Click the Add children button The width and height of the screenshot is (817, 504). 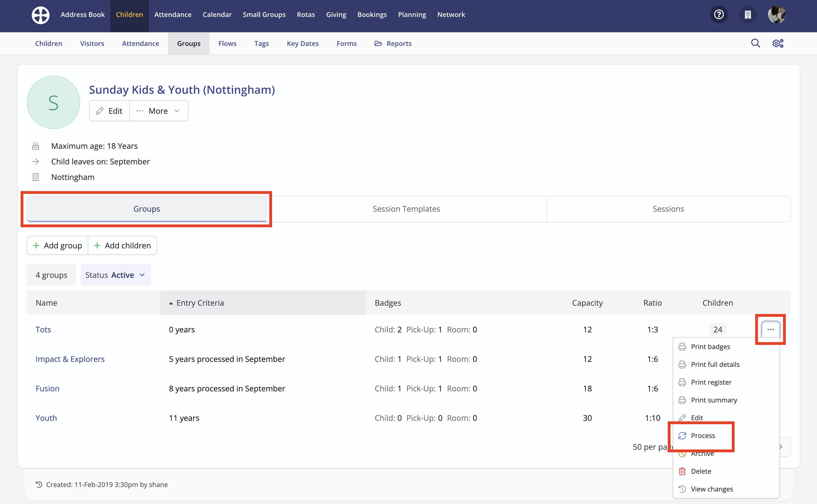(x=123, y=246)
